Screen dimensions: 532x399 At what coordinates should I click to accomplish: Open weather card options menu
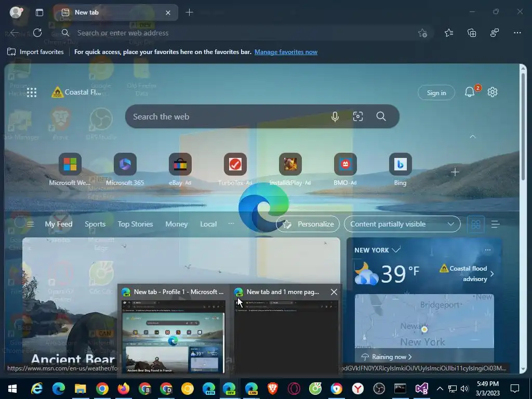click(x=487, y=250)
